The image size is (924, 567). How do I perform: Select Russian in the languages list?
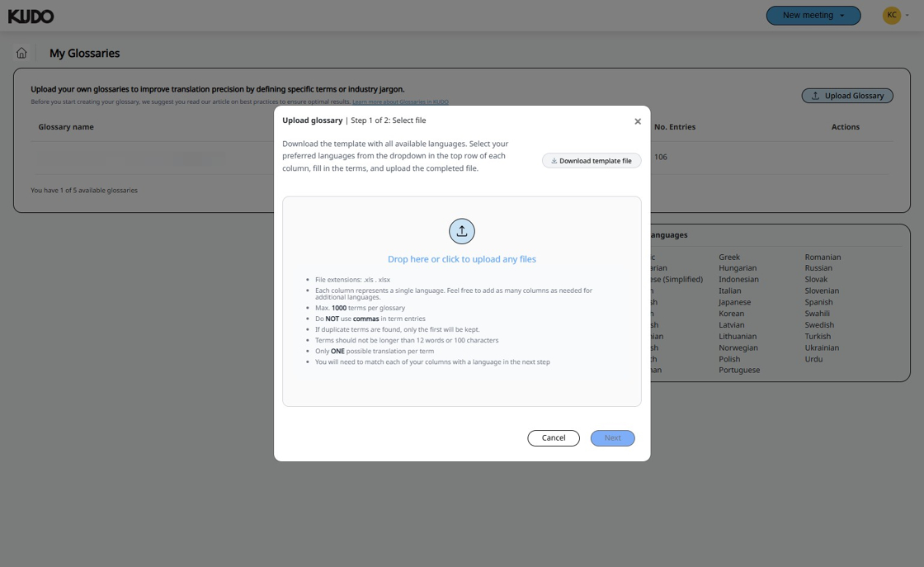818,267
